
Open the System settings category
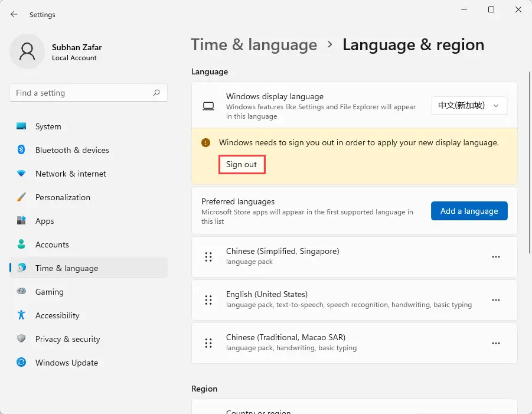click(88, 126)
